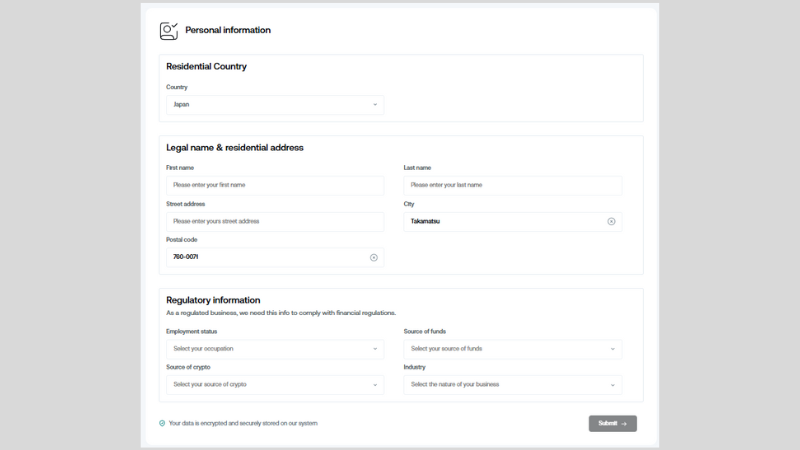Submit the personal information form
Image resolution: width=800 pixels, height=450 pixels.
pos(612,423)
